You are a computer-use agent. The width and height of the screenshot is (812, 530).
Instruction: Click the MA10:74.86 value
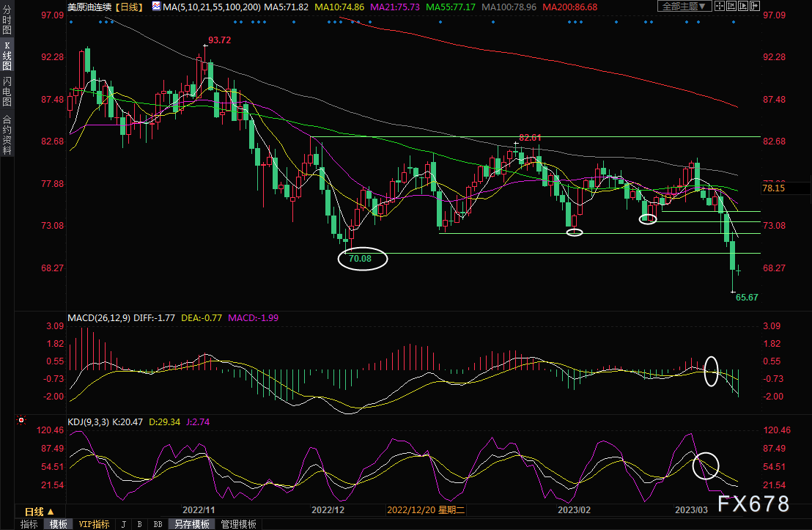339,7
